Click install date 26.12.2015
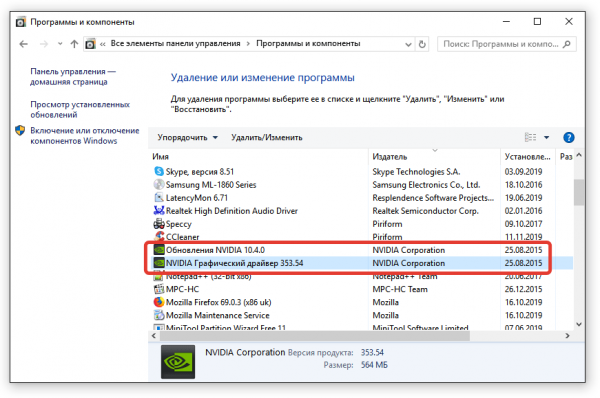Screen dimensions: 600x398 coord(523,289)
